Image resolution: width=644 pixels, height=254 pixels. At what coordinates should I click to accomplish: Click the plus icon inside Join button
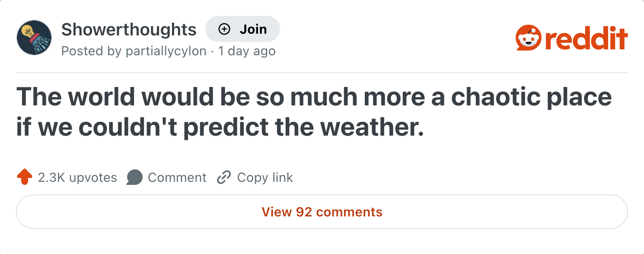tap(224, 29)
